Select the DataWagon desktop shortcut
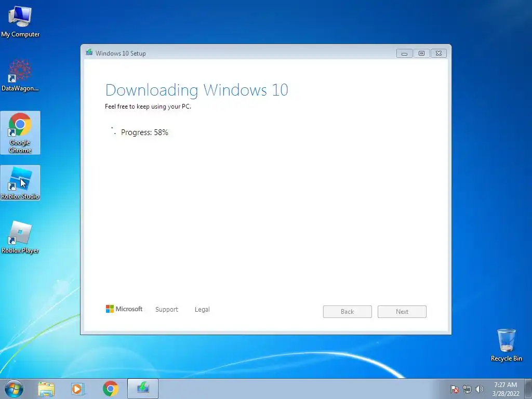Screen dimensions: 532x399 [20, 76]
